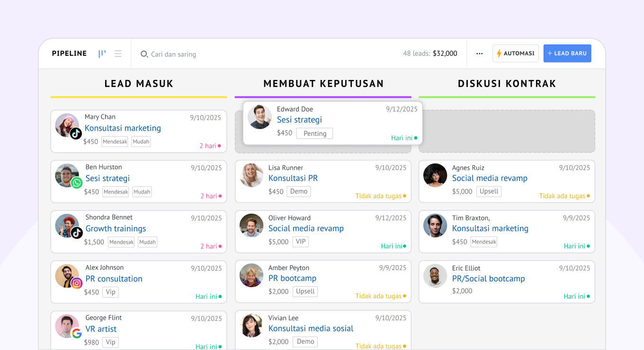Open the Konsultasi marketing lead by Mary Chan

click(x=123, y=128)
